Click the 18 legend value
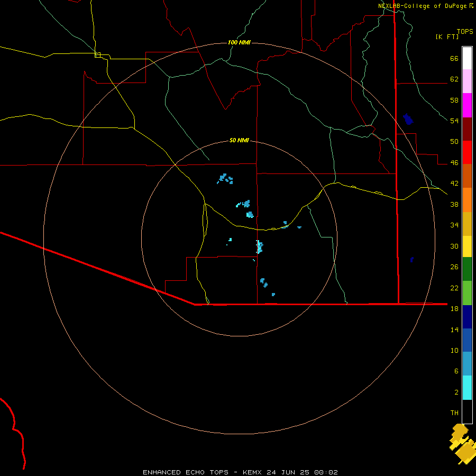The height and width of the screenshot is (476, 476). (454, 309)
